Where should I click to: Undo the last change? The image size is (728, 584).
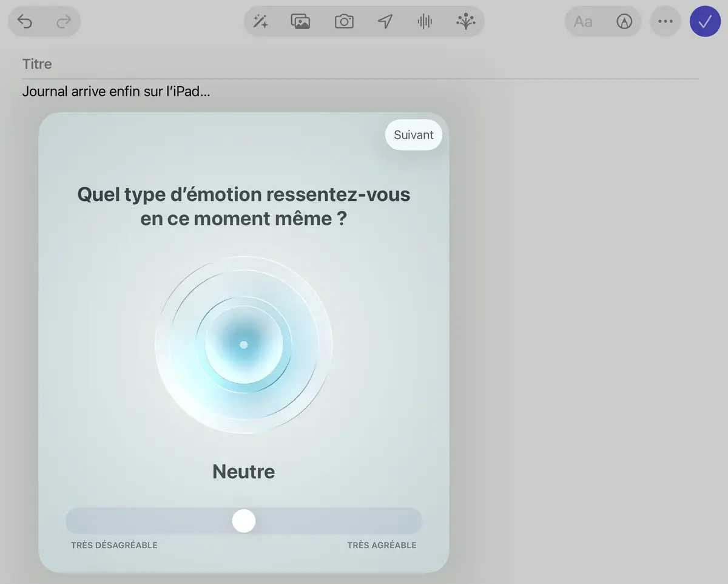pyautogui.click(x=25, y=21)
